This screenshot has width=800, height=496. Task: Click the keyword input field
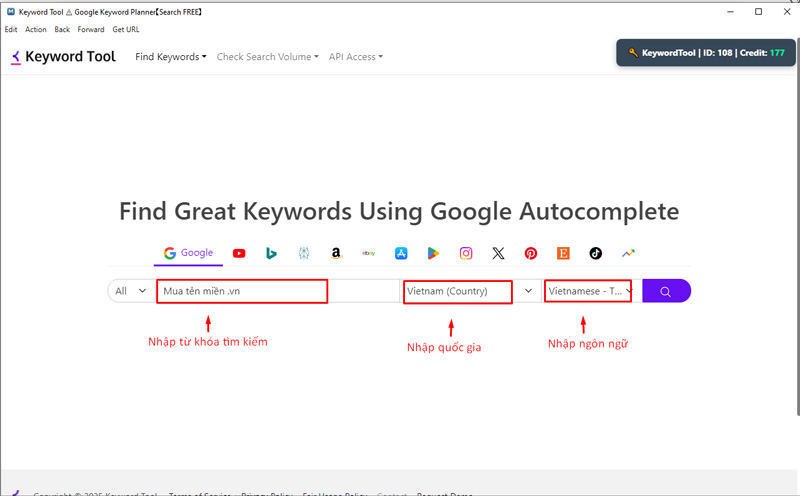[x=241, y=291]
